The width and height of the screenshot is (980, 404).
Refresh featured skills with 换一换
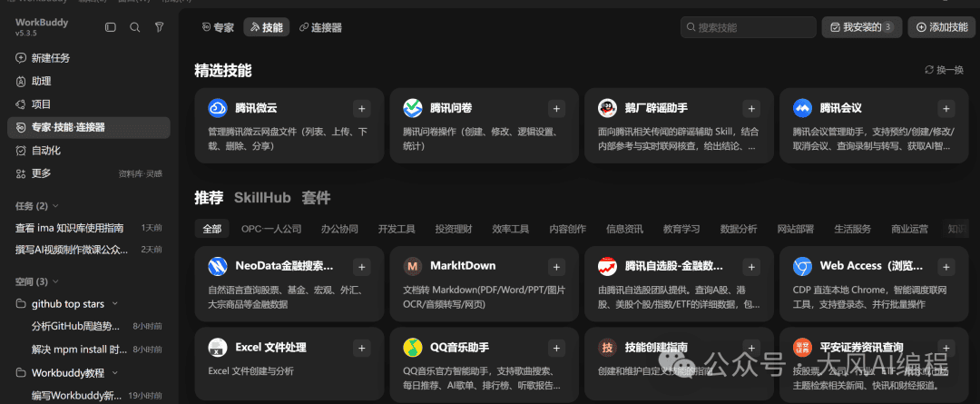coord(945,70)
